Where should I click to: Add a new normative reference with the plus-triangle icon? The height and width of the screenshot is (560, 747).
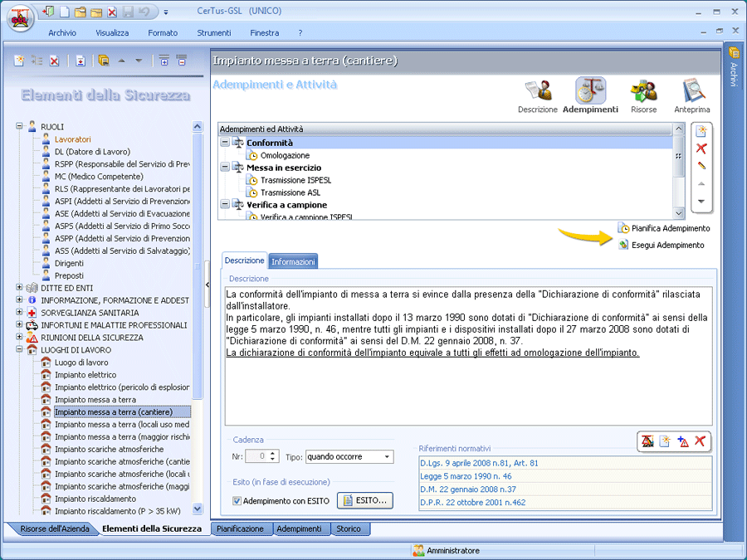684,441
